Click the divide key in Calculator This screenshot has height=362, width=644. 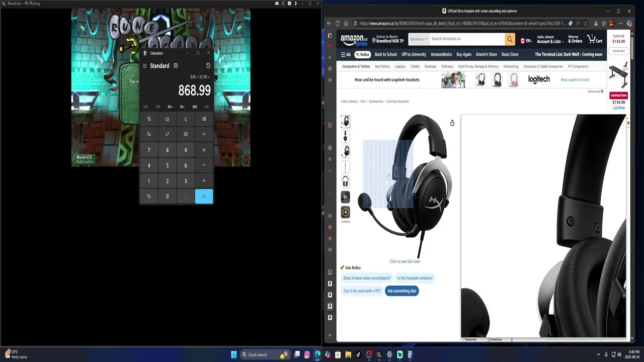pyautogui.click(x=204, y=134)
